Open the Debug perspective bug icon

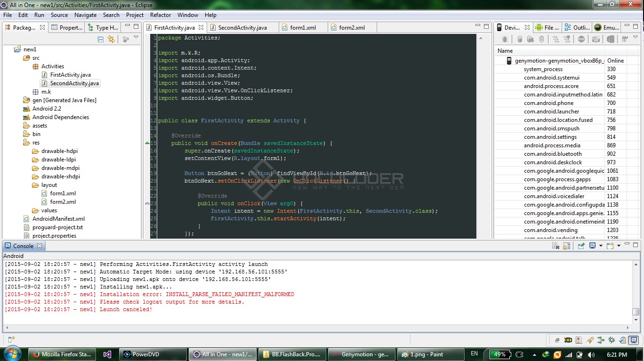(612, 340)
